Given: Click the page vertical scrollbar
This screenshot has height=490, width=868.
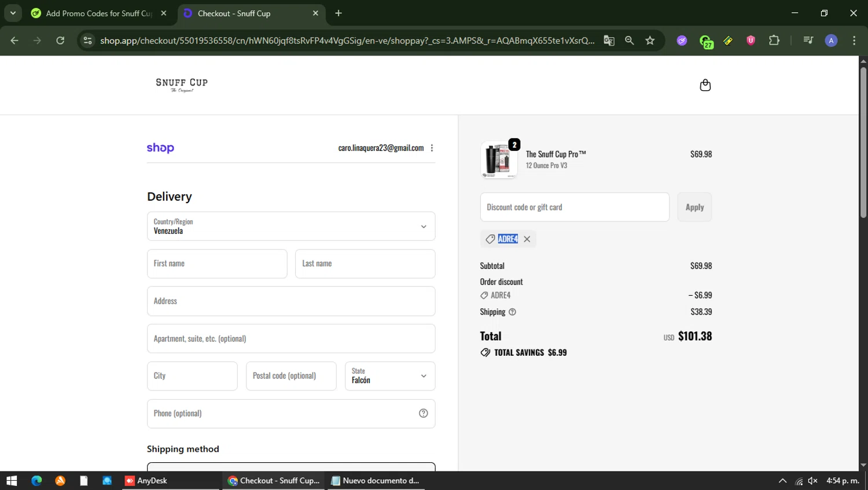Looking at the screenshot, I should [x=863, y=143].
